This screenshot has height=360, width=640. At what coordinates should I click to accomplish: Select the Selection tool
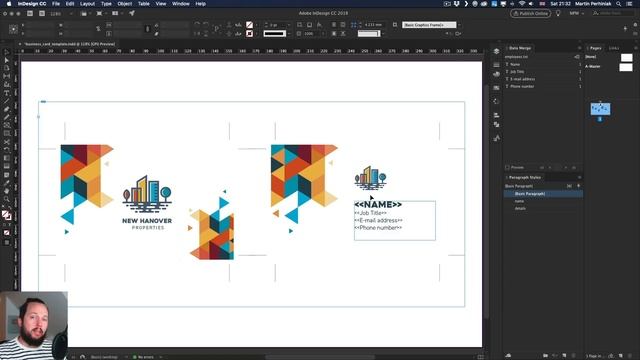(x=7, y=53)
